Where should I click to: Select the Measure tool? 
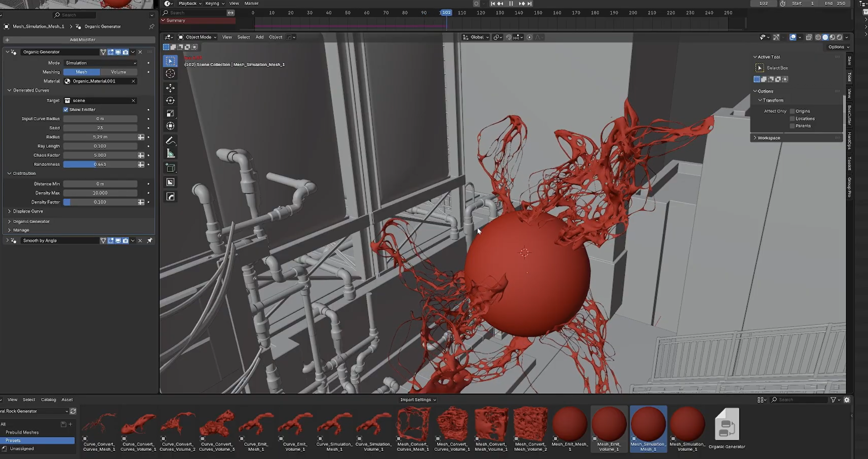tap(170, 154)
